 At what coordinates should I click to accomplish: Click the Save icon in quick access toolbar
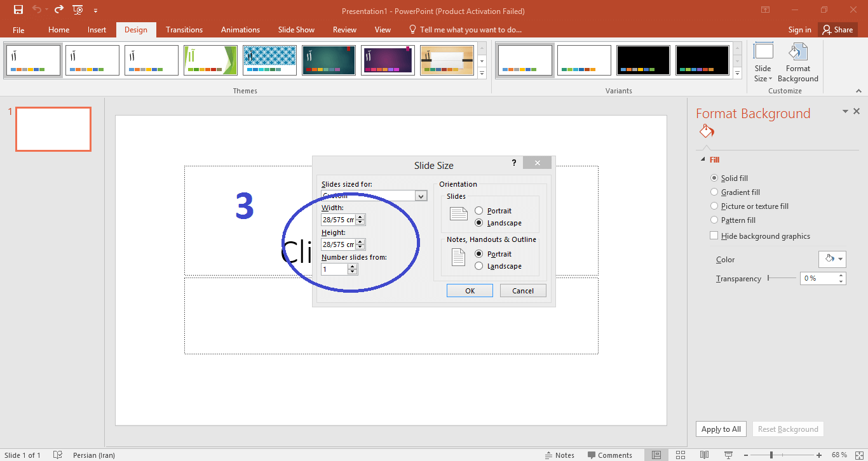(18, 10)
